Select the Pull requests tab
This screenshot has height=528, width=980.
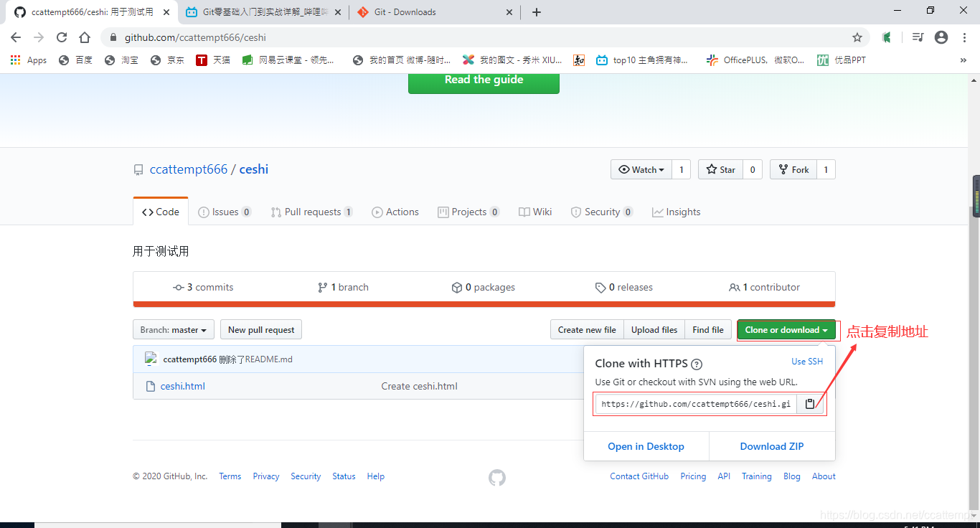tap(311, 212)
